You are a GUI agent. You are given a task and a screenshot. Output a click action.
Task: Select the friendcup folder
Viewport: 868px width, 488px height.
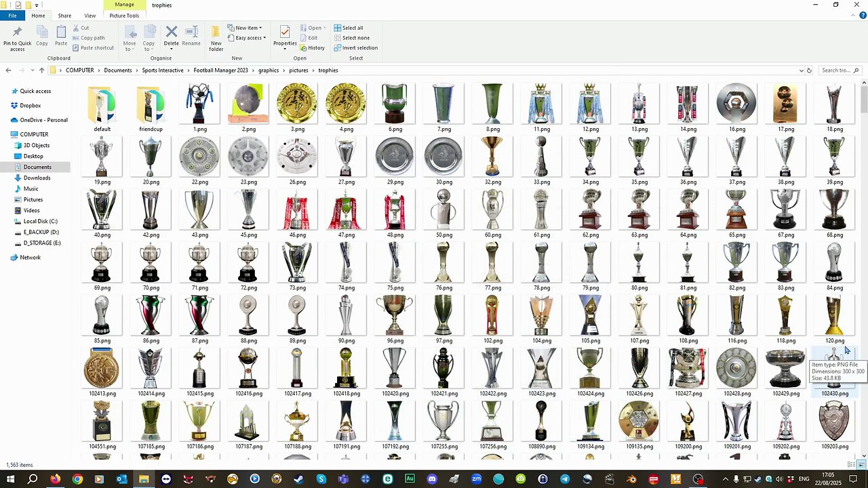point(151,107)
